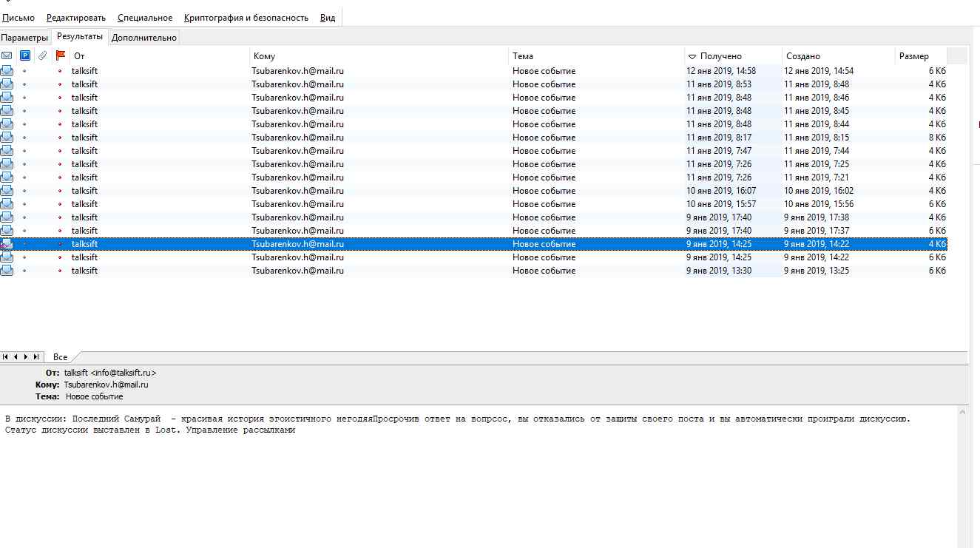
Task: Go to last tab with the last-arrow button
Action: pyautogui.click(x=36, y=357)
